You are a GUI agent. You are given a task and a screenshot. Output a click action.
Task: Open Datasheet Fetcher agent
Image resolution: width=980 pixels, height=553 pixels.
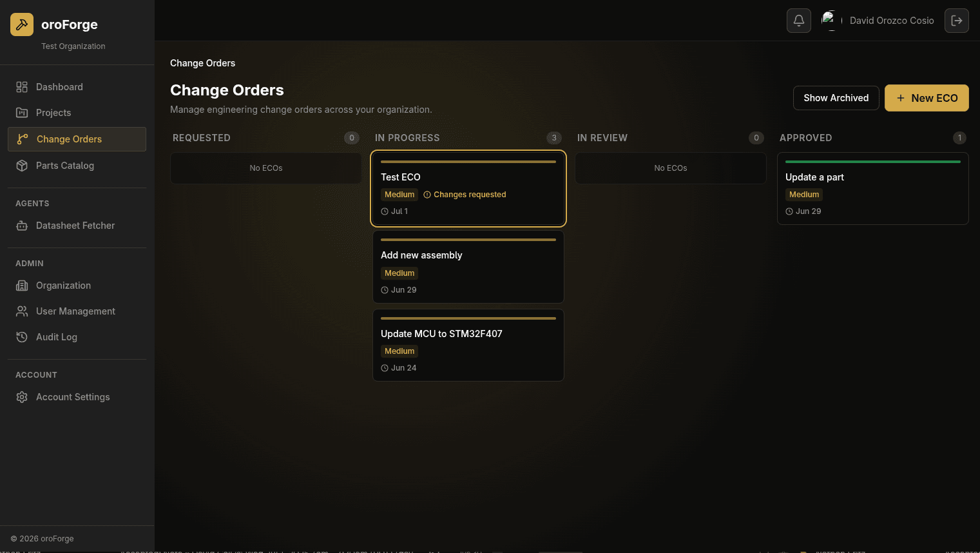click(x=77, y=226)
